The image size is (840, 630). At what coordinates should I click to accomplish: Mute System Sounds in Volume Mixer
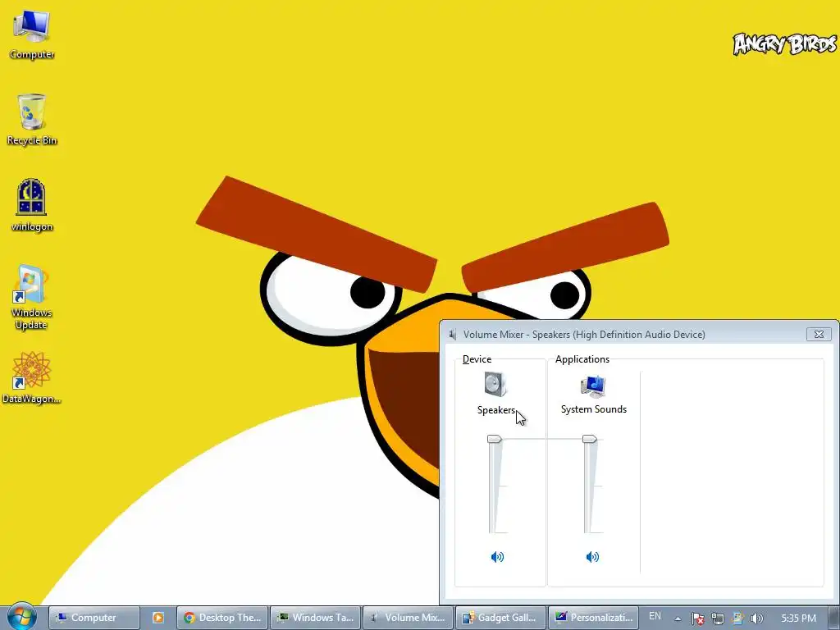pos(592,557)
